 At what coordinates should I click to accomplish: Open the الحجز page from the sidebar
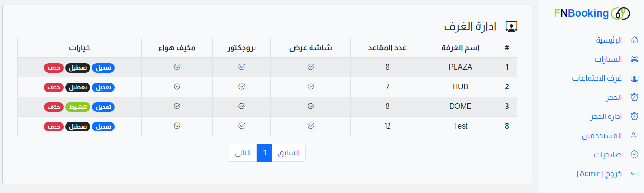[614, 97]
